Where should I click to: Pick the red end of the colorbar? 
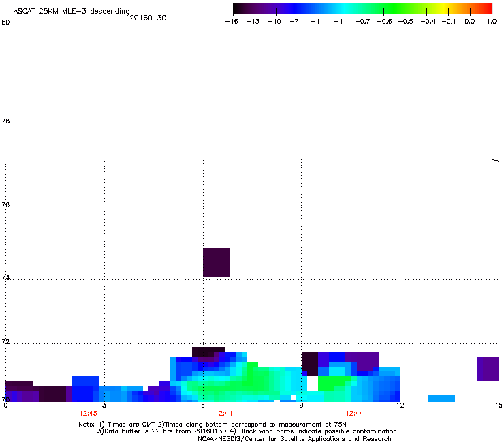click(x=486, y=9)
